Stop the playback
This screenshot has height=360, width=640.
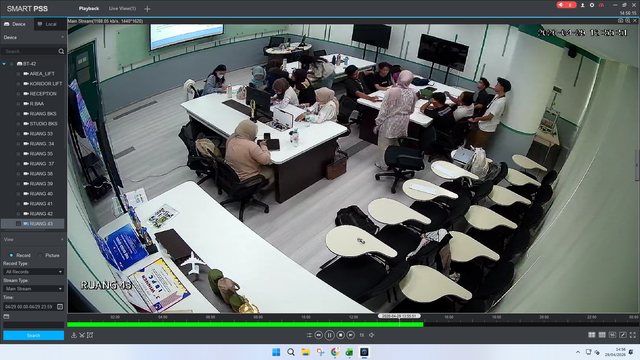(x=340, y=335)
